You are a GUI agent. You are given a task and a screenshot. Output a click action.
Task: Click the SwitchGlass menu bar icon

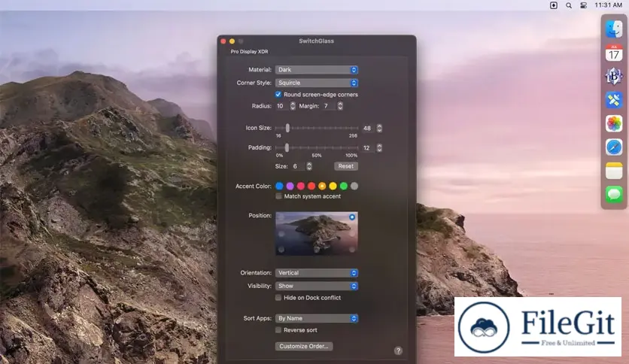[x=554, y=5]
